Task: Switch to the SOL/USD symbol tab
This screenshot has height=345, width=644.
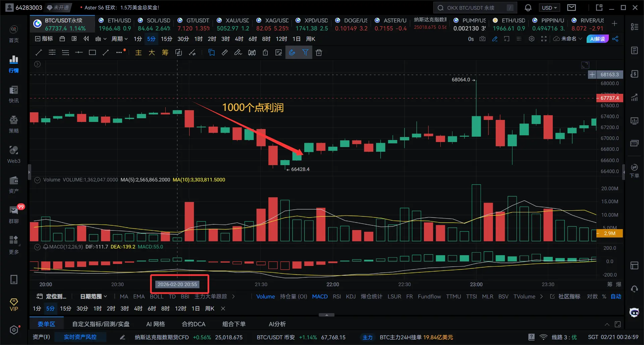Action: pyautogui.click(x=154, y=24)
